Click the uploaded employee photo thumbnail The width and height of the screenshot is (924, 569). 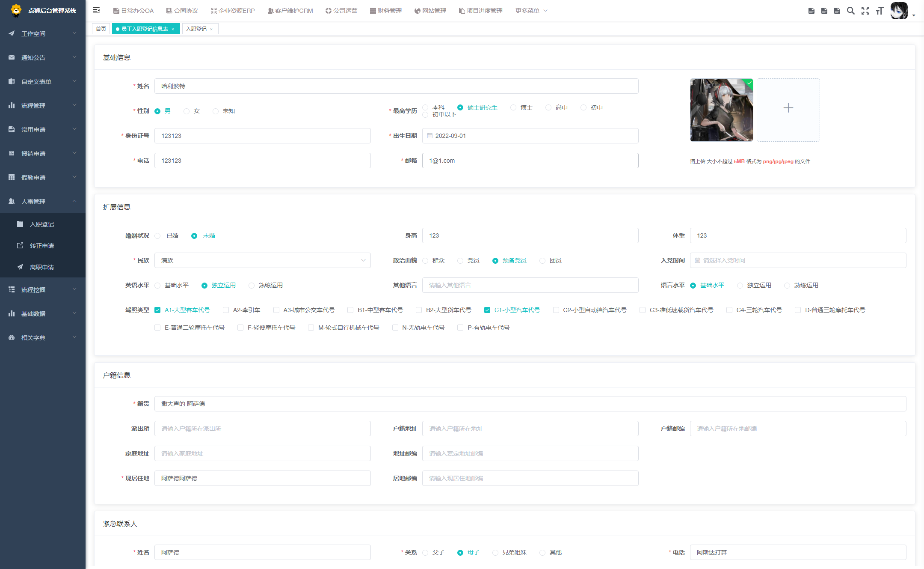(721, 110)
